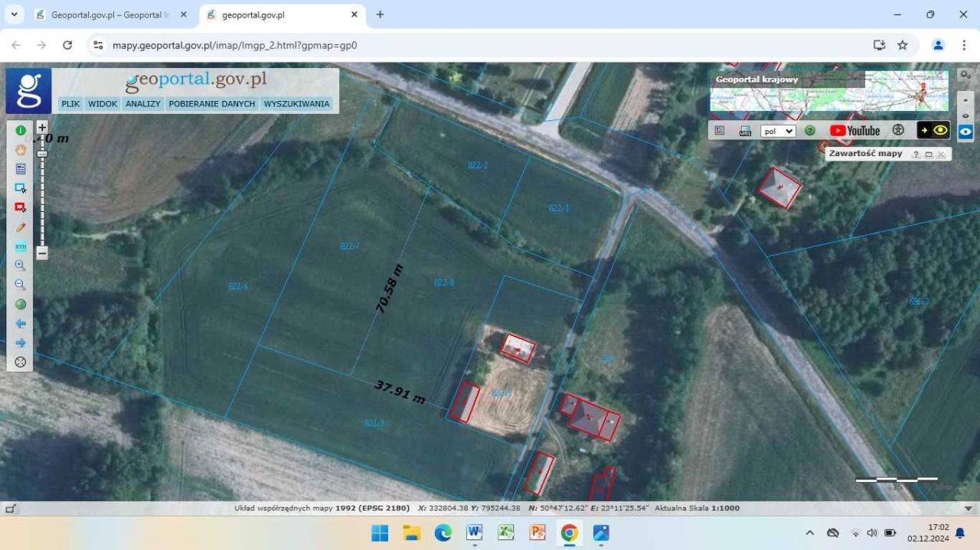The width and height of the screenshot is (980, 550).
Task: Maximize the Zawartość mapy panel
Action: 928,155
